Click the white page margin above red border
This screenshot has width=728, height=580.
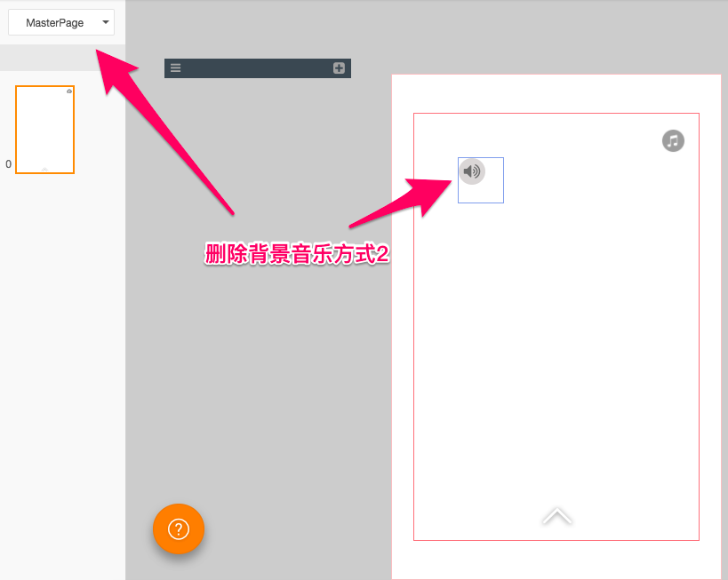click(x=556, y=93)
